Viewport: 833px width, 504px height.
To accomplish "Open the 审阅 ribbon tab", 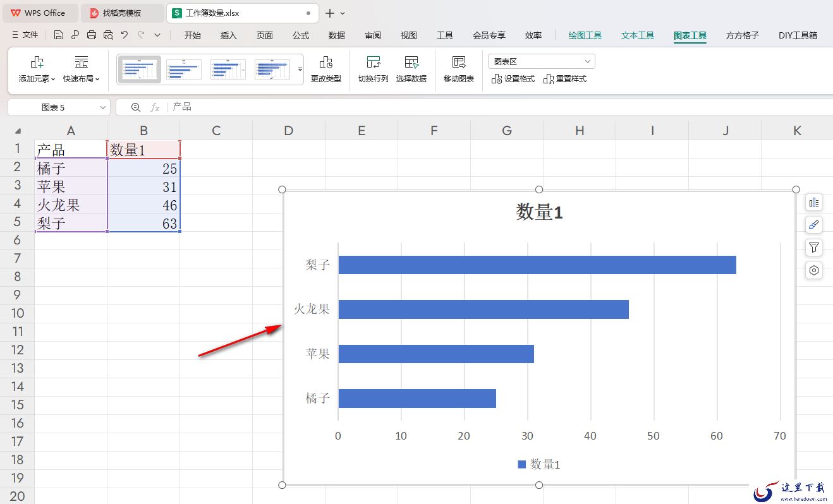I will pyautogui.click(x=373, y=35).
